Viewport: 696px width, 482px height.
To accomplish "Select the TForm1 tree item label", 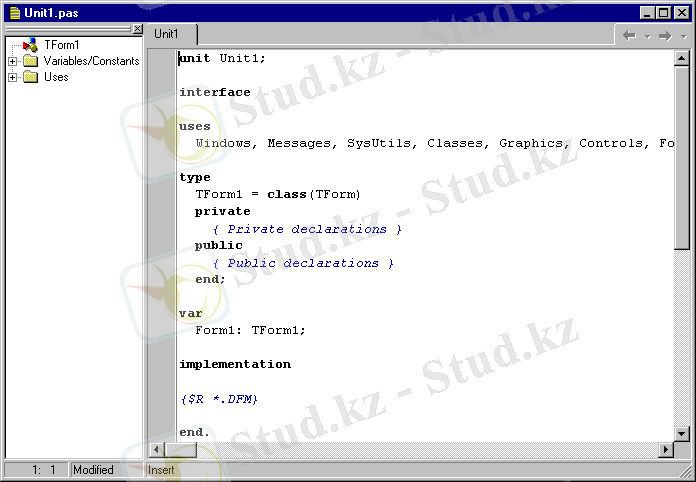I will [62, 45].
